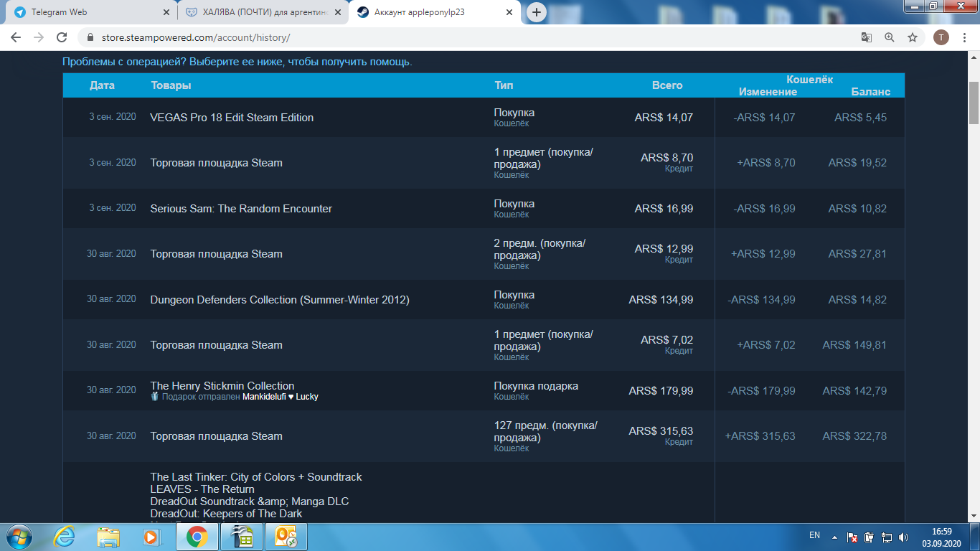Open the volume speaker tray icon

[903, 537]
